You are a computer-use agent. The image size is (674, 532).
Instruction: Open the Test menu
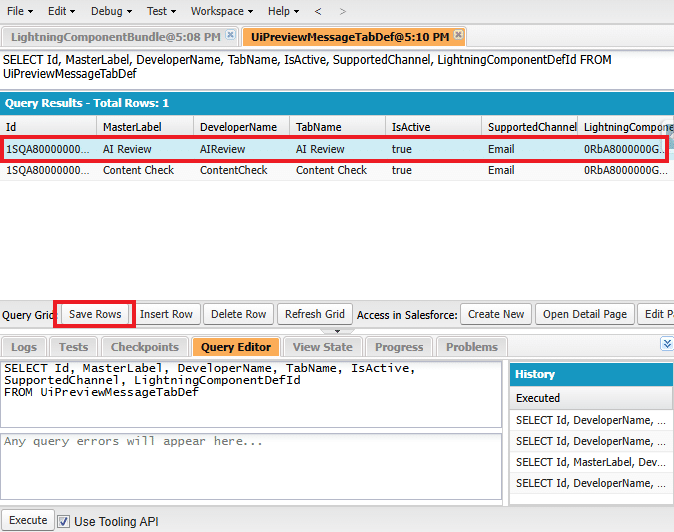pos(161,11)
